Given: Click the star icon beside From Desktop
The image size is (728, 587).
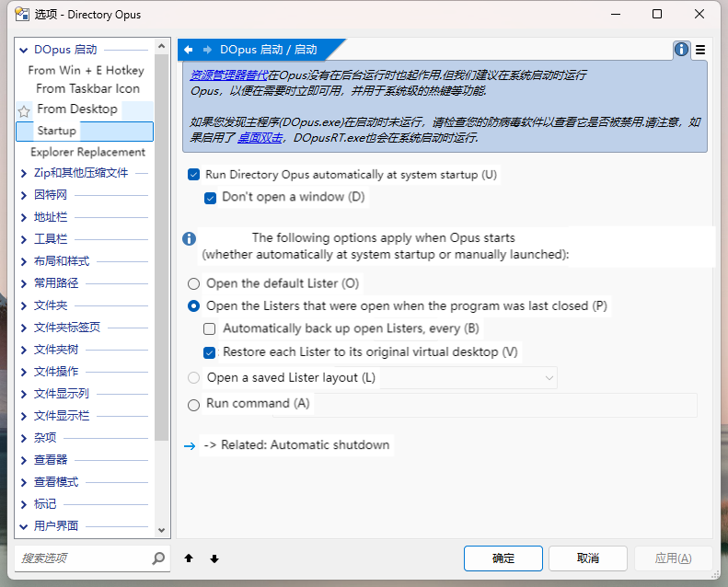Looking at the screenshot, I should (24, 110).
